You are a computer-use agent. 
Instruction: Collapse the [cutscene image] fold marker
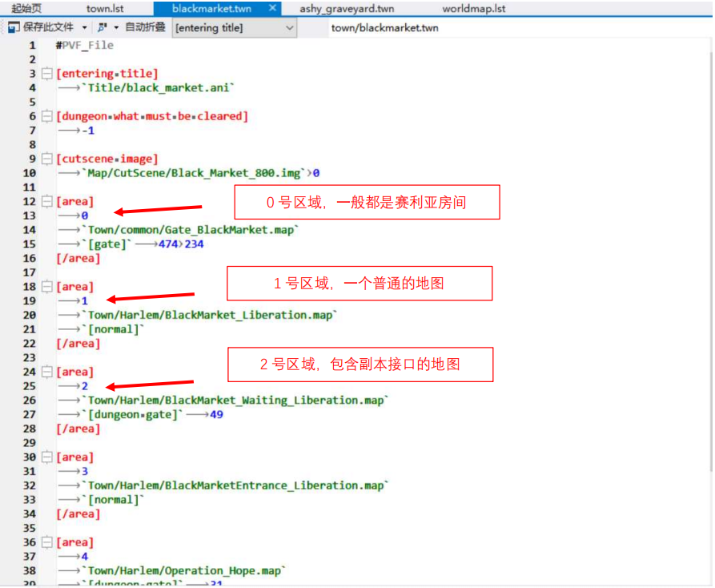point(47,159)
